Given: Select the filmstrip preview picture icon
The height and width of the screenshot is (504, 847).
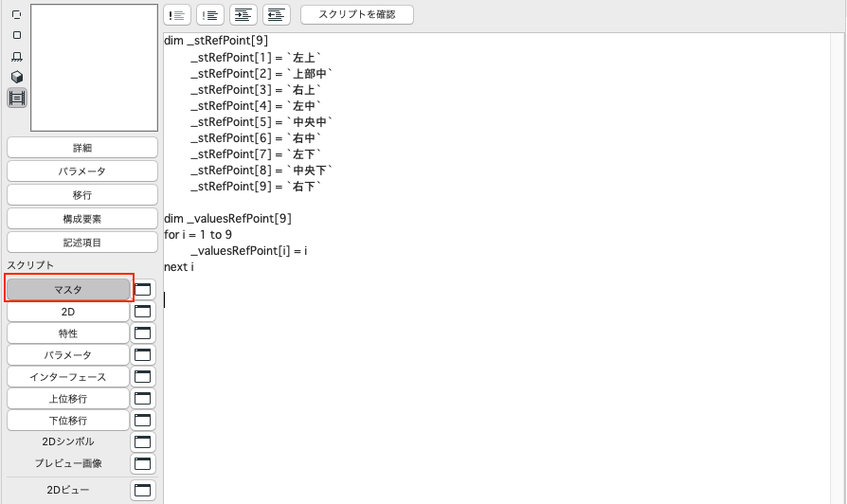Looking at the screenshot, I should tap(17, 99).
